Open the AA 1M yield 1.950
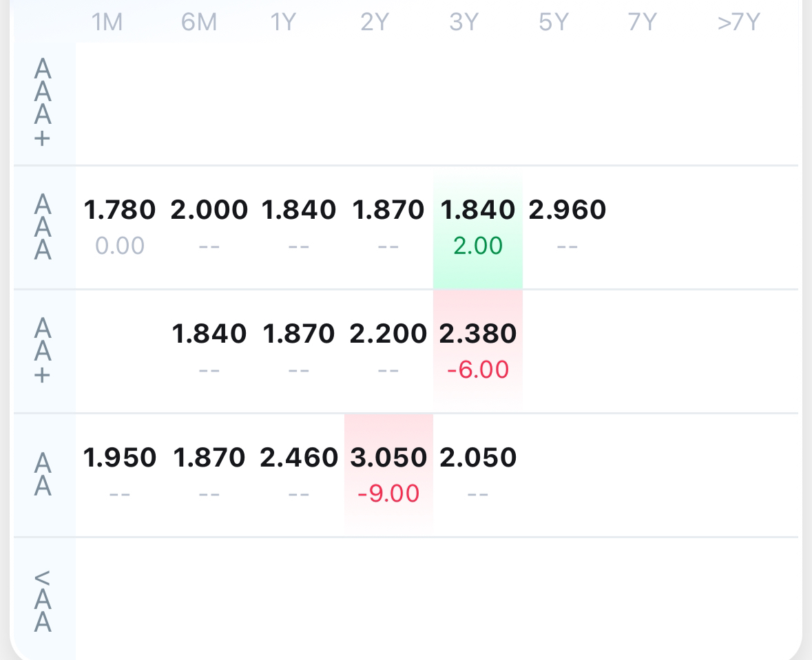Viewport: 812px width, 660px height. tap(120, 458)
